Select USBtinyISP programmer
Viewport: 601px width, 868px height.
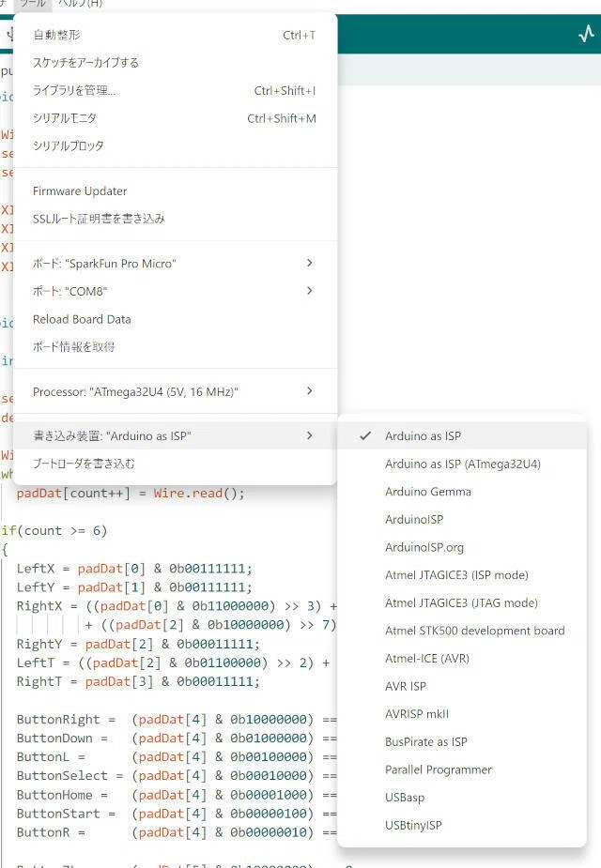tap(462, 826)
